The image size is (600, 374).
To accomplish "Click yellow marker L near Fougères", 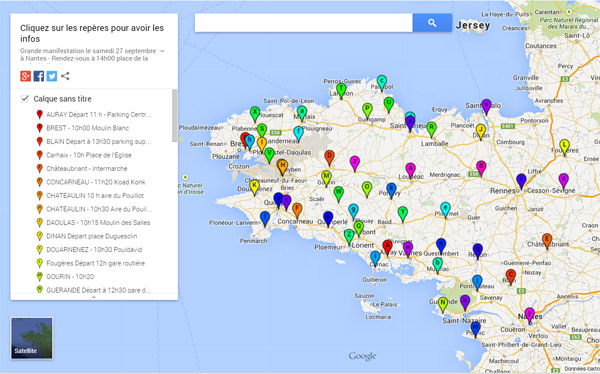I will [x=564, y=147].
